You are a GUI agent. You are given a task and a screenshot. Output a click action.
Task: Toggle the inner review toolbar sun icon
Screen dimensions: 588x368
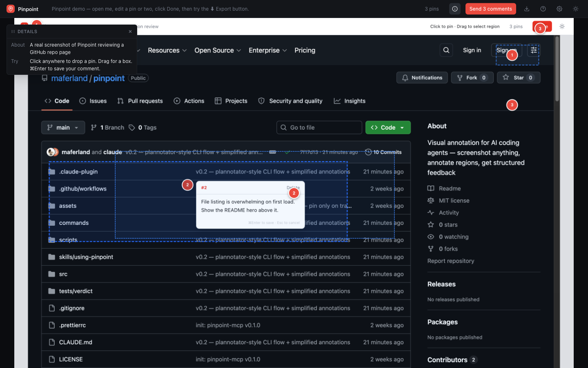(562, 26)
